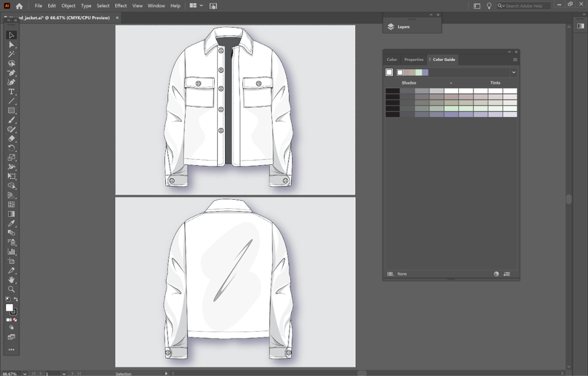Switch to the Properties tab
Screen dimensions: 588x376
(x=413, y=59)
